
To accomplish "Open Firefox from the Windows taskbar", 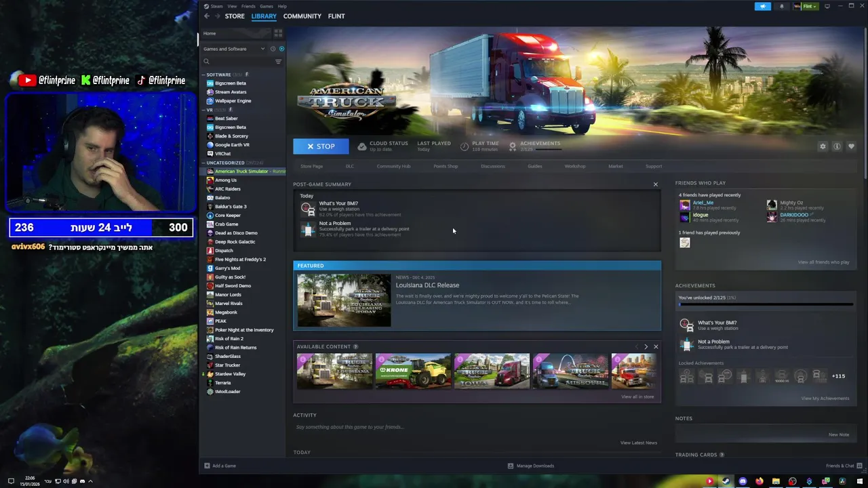I will pyautogui.click(x=759, y=481).
